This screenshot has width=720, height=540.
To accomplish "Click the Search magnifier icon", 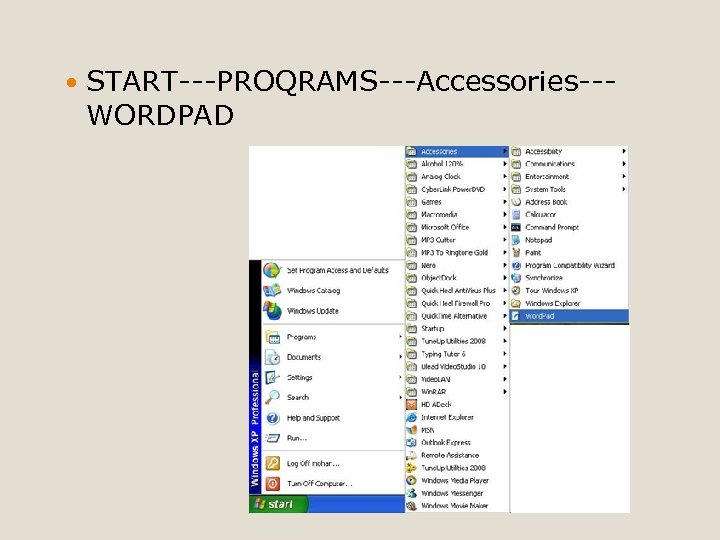I will pos(273,397).
